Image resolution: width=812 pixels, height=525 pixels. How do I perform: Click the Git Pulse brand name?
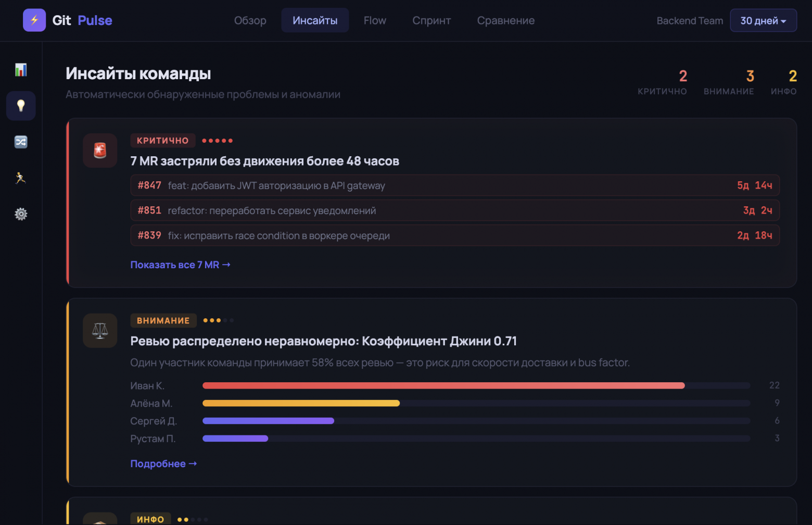tap(82, 20)
